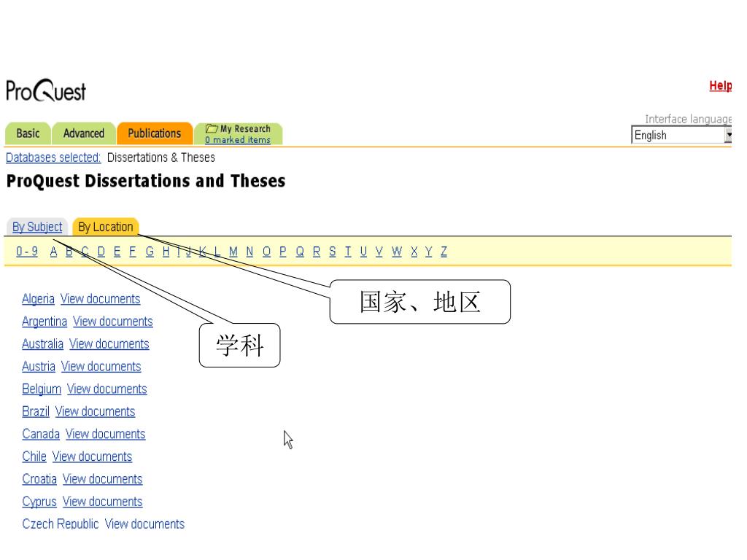Jump to the 0-9 index

pyautogui.click(x=27, y=252)
